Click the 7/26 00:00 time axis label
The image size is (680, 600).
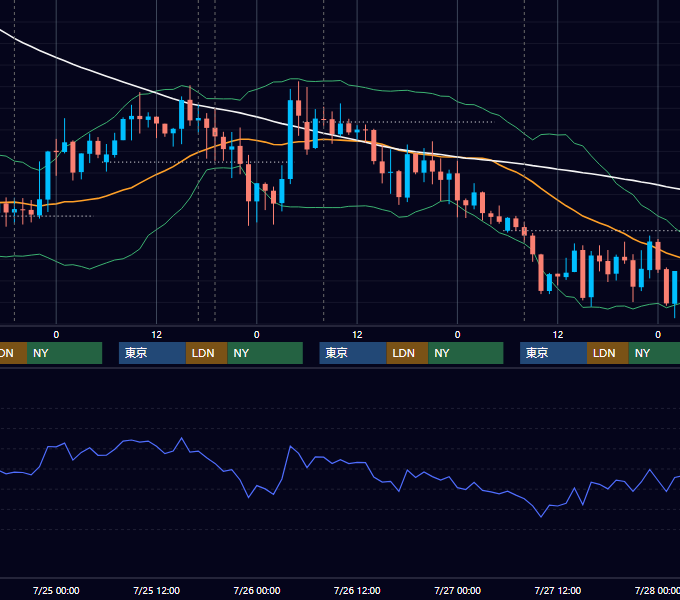click(257, 590)
